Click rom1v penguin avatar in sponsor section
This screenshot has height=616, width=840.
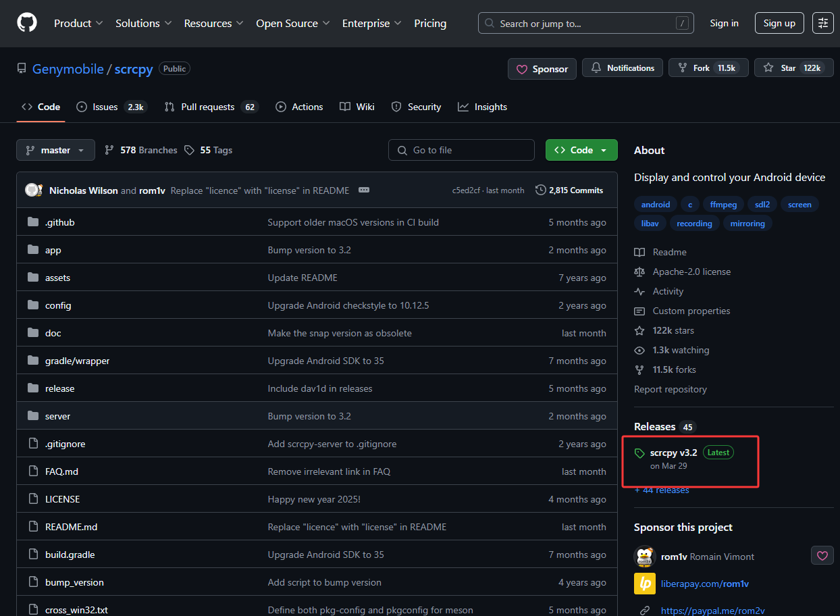[x=645, y=557]
